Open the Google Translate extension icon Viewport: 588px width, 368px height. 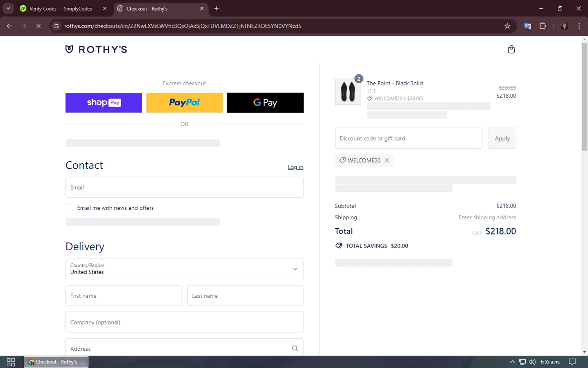point(528,26)
